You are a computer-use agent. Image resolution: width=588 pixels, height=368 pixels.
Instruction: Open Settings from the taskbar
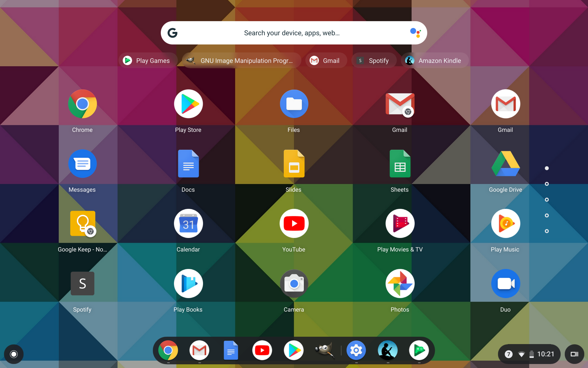pos(356,350)
